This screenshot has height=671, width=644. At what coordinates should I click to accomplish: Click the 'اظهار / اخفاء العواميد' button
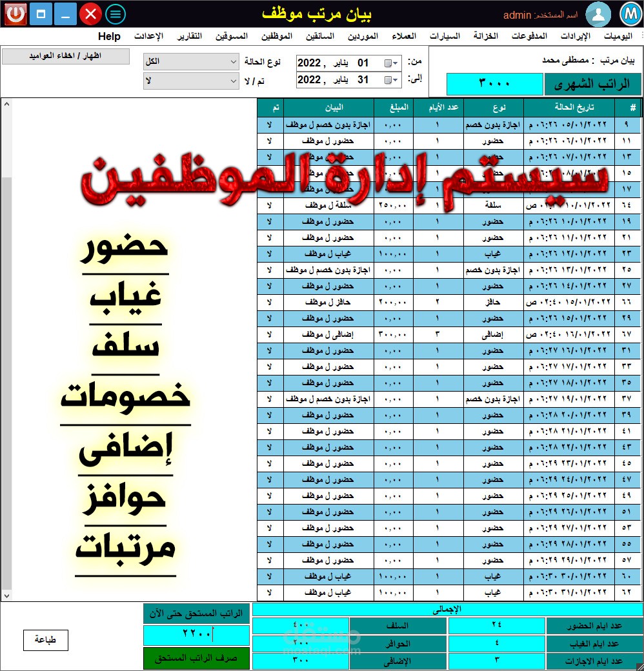point(65,56)
